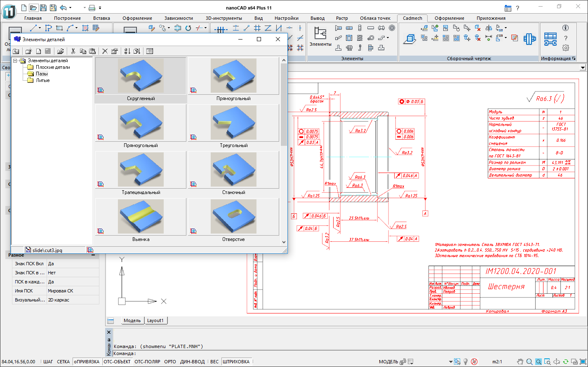
Task: Select the Плоские детали folder
Action: (52, 67)
